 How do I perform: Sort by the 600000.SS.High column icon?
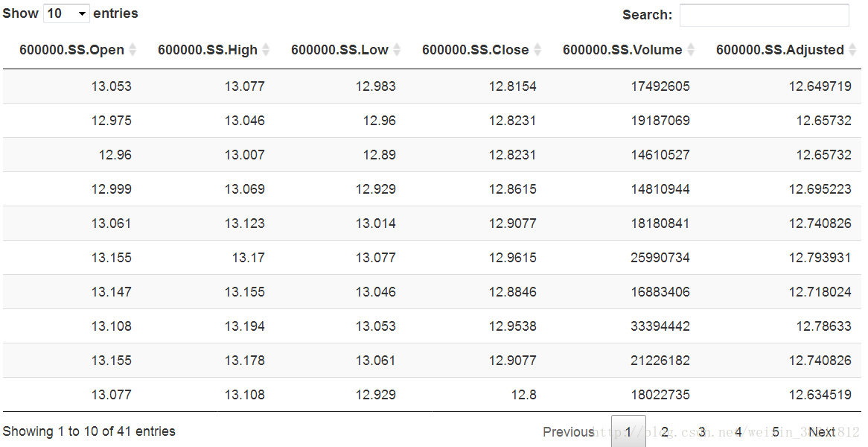click(x=266, y=50)
